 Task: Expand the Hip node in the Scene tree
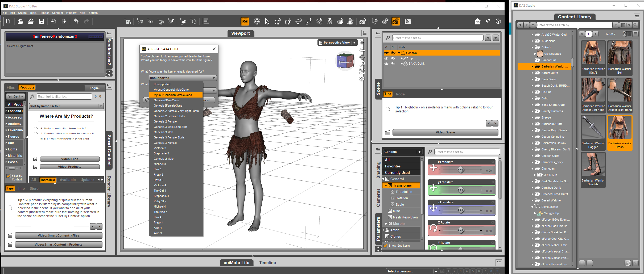coord(402,58)
